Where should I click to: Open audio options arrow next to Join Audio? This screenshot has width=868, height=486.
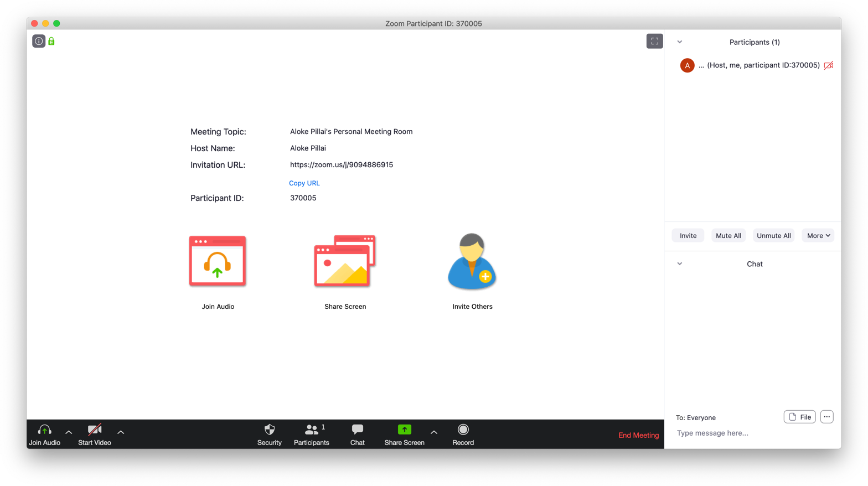pos(69,432)
